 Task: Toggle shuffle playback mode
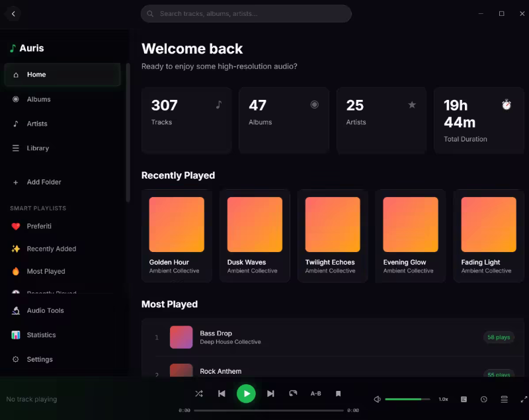[x=199, y=394]
